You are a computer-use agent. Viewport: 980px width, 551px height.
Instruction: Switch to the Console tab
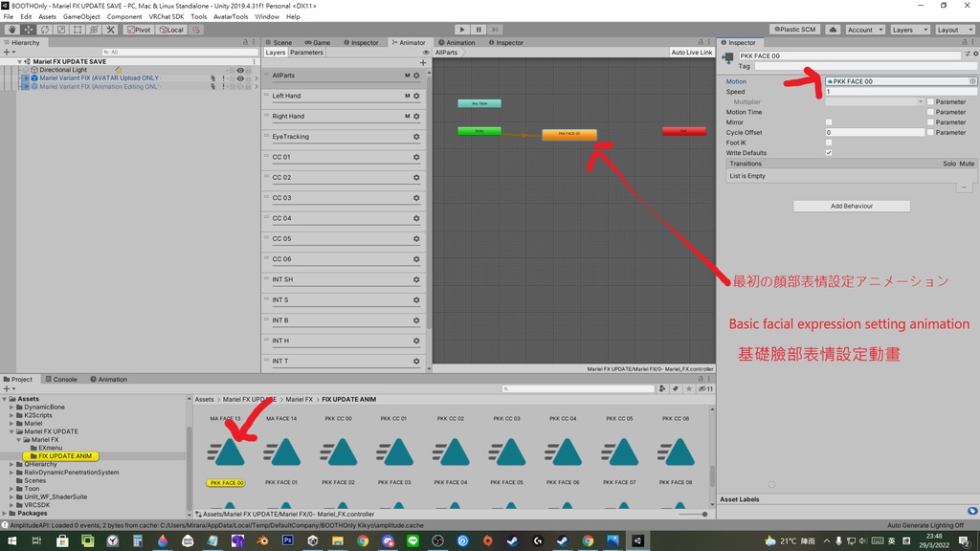[x=60, y=379]
